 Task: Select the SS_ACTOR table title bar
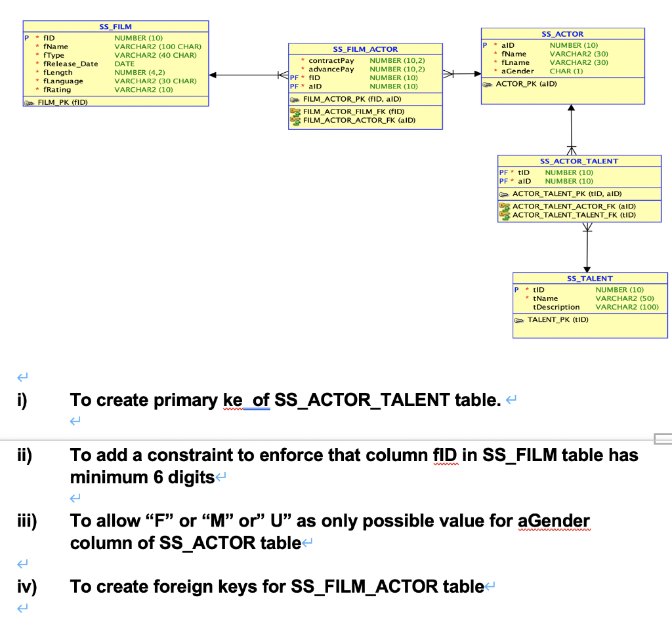coord(562,34)
